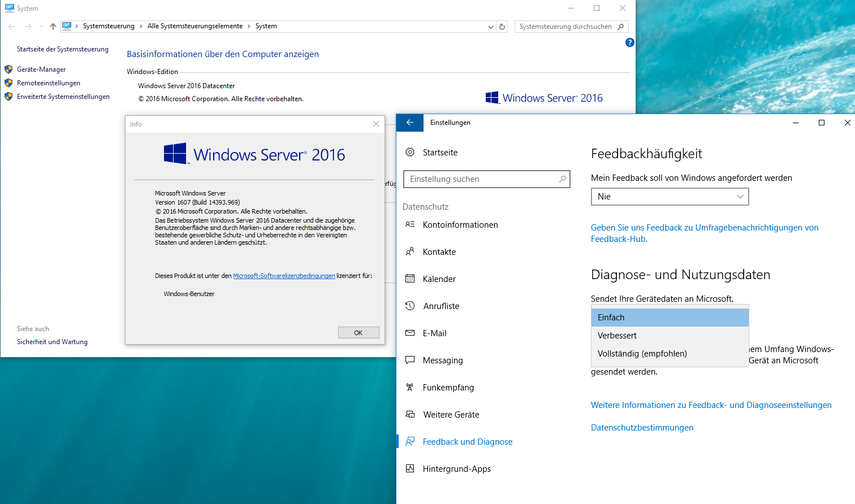Click the "Windows-Benutzer" licensee text
Viewport: 855px width, 504px height.
click(x=189, y=294)
